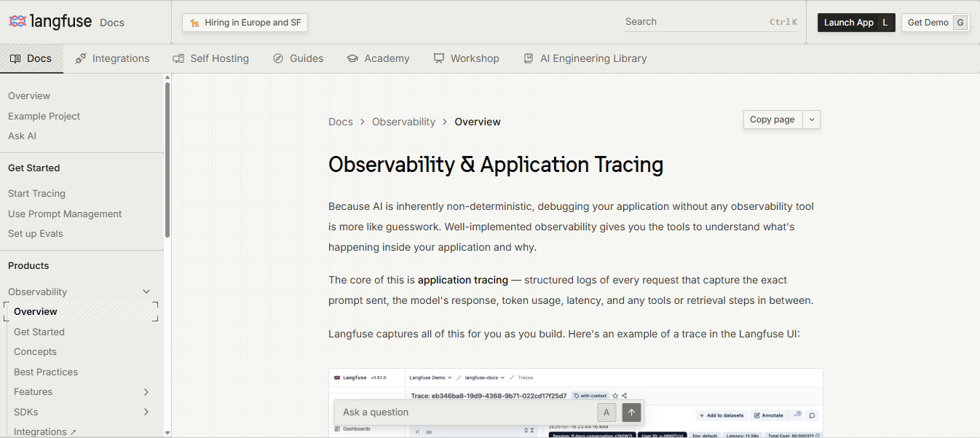Viewport: 980px width, 438px height.
Task: Click the Copy page button
Action: [x=772, y=120]
